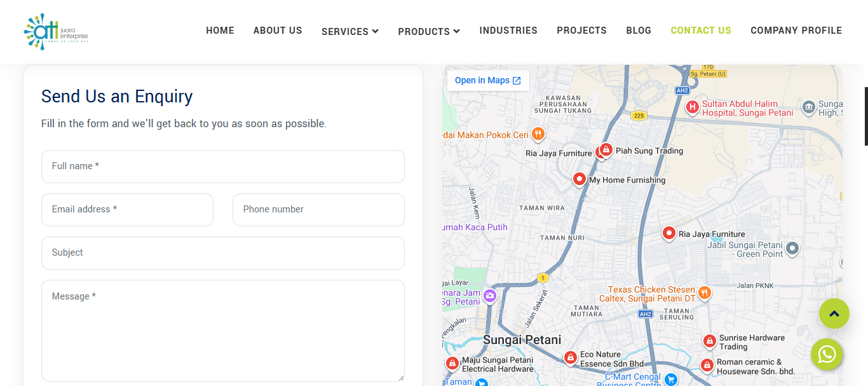
Task: Click the Rumah Kaca Putih label
Action: tap(475, 228)
